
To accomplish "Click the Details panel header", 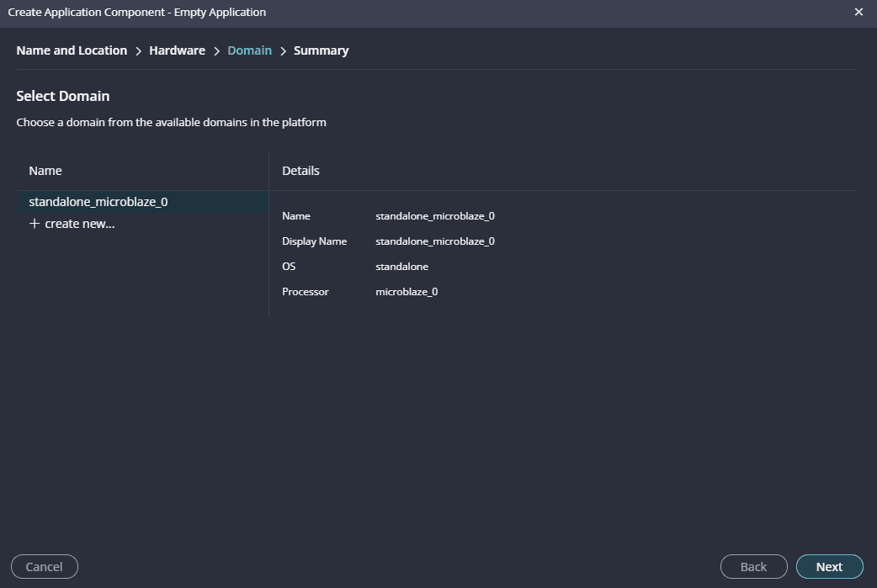I will [x=300, y=171].
